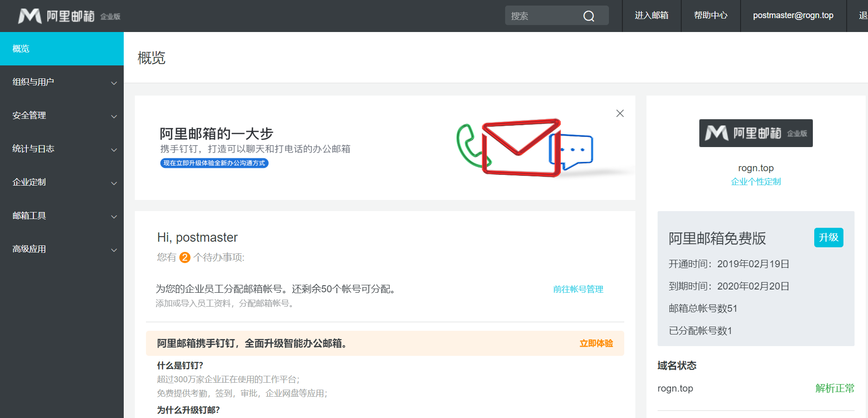Viewport: 868px width, 418px height.
Task: Click the 阿里邮箱携手钉钉 notice text
Action: coord(252,343)
